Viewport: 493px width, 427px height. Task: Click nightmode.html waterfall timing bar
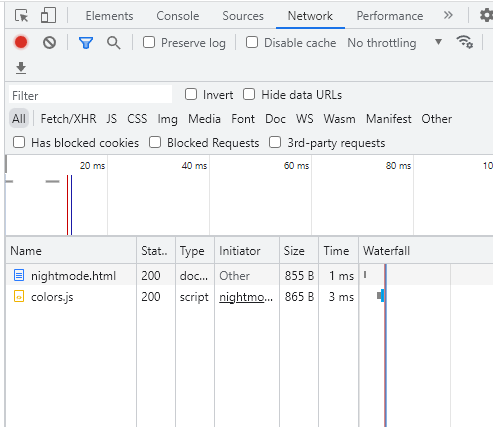[x=365, y=275]
